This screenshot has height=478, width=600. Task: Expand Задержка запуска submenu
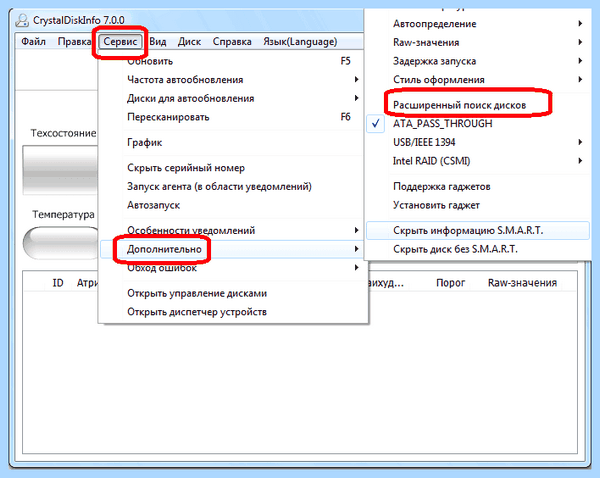(x=478, y=61)
